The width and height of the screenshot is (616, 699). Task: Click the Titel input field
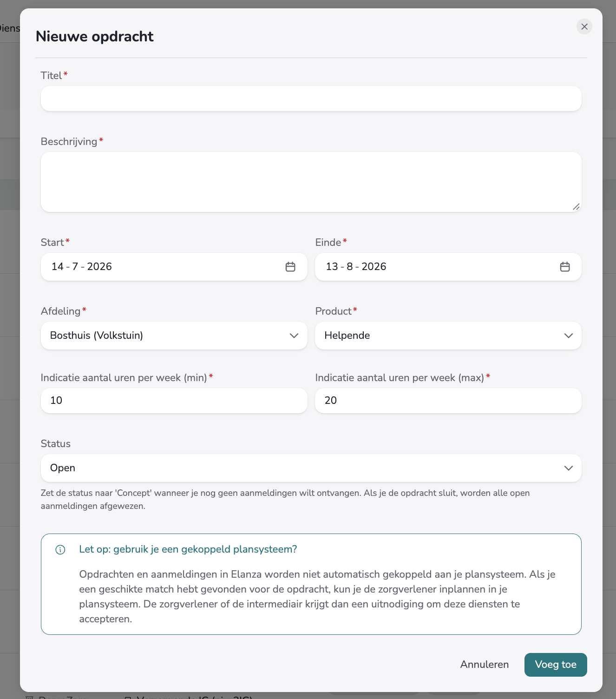[x=311, y=99]
